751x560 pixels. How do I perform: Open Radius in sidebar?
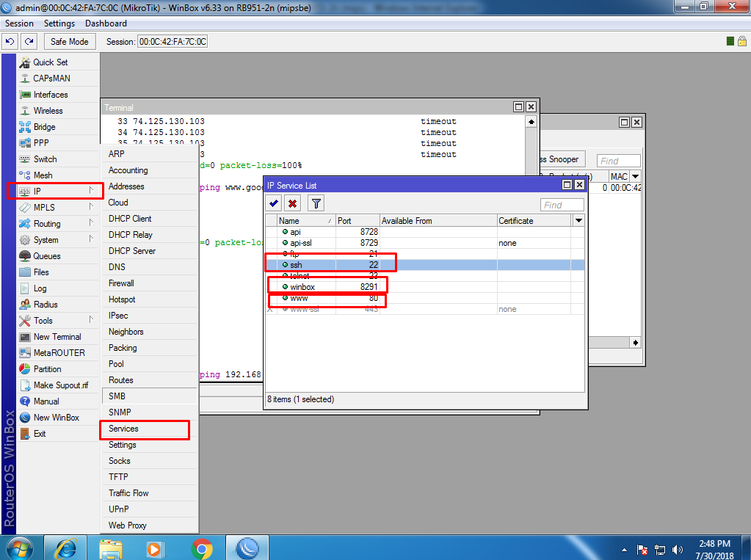[x=58, y=304]
